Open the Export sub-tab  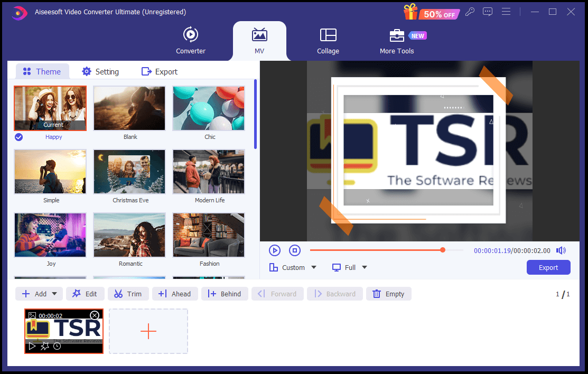click(160, 71)
